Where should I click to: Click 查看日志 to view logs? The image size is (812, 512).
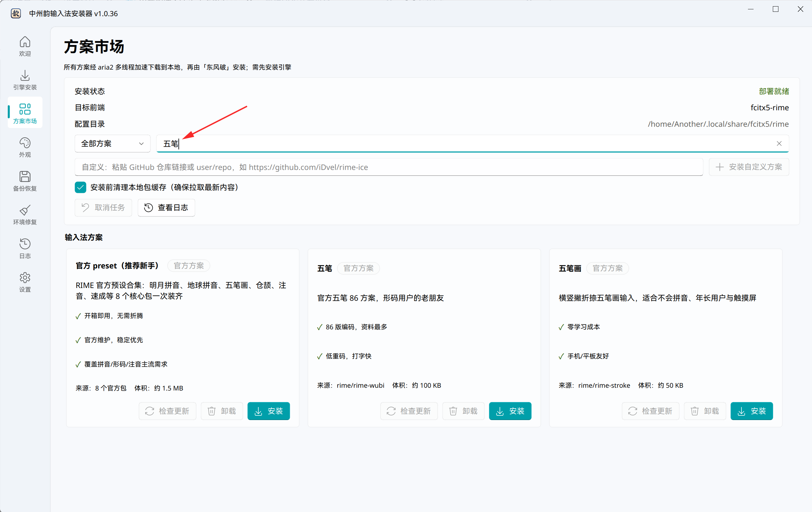(x=166, y=208)
